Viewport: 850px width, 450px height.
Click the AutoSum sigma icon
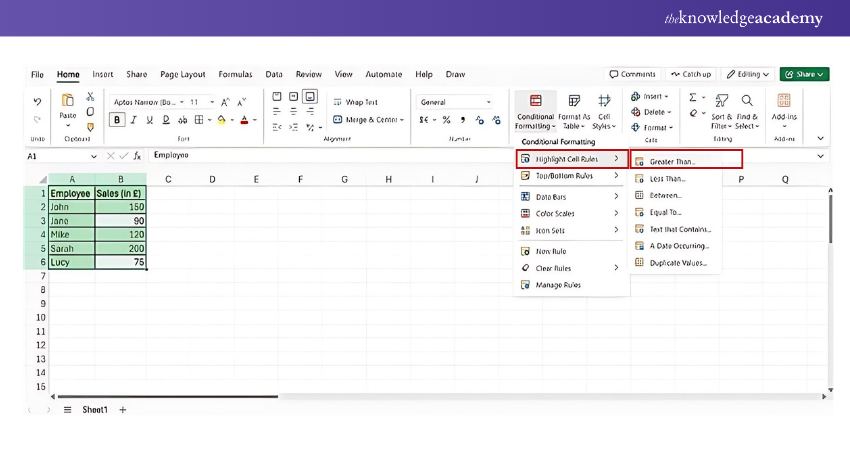[693, 98]
